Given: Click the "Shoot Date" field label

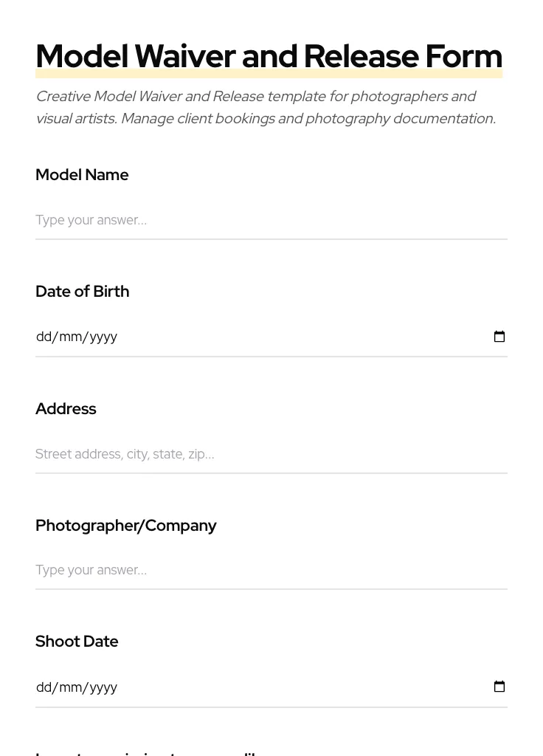Looking at the screenshot, I should 77,642.
